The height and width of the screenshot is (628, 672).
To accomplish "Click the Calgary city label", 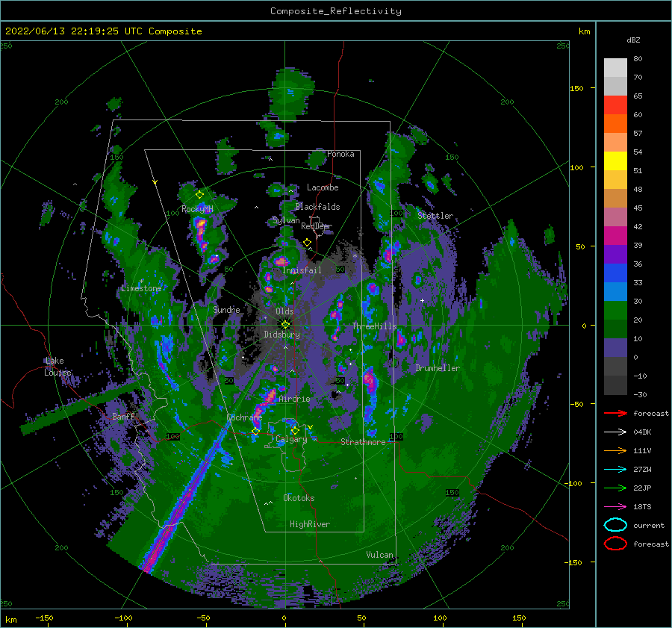I will [x=291, y=439].
